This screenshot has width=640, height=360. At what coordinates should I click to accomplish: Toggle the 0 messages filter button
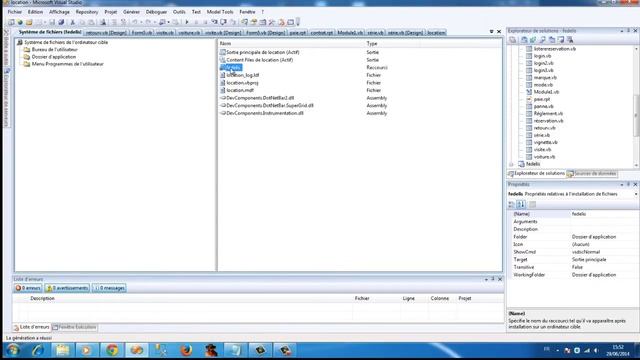pyautogui.click(x=109, y=288)
